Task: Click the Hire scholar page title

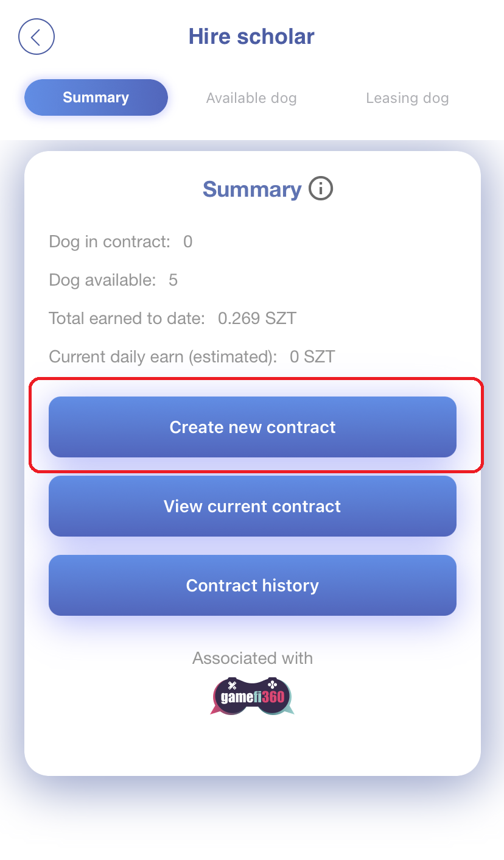Action: 251,37
